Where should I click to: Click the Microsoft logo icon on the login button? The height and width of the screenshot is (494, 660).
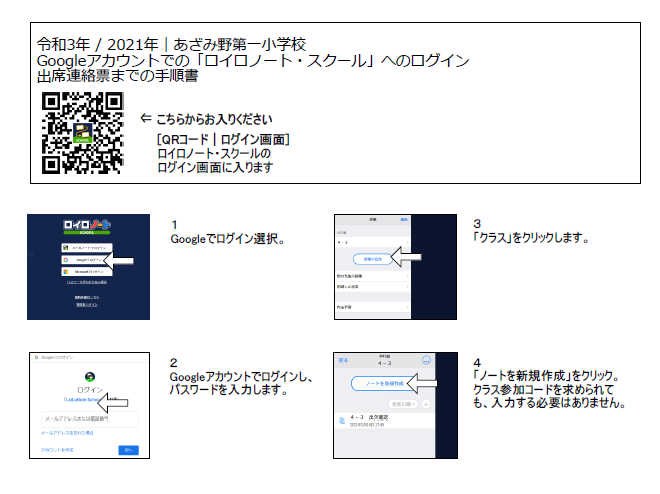click(66, 272)
